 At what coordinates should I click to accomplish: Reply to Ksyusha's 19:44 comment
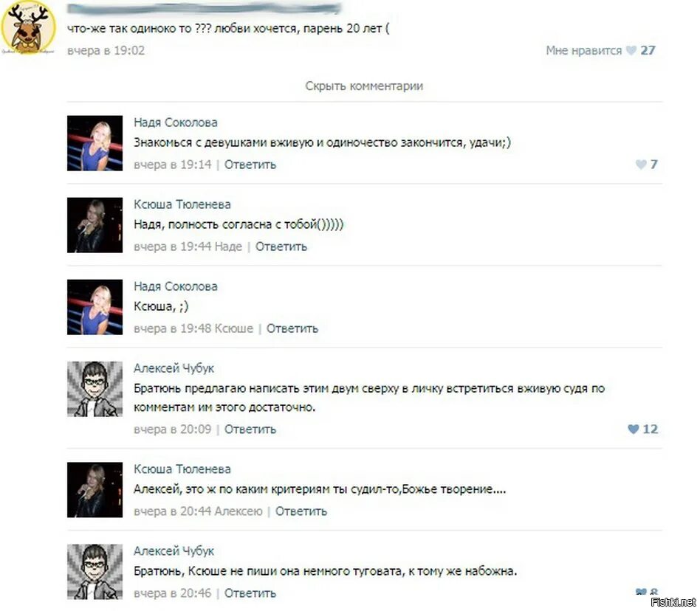tap(281, 246)
